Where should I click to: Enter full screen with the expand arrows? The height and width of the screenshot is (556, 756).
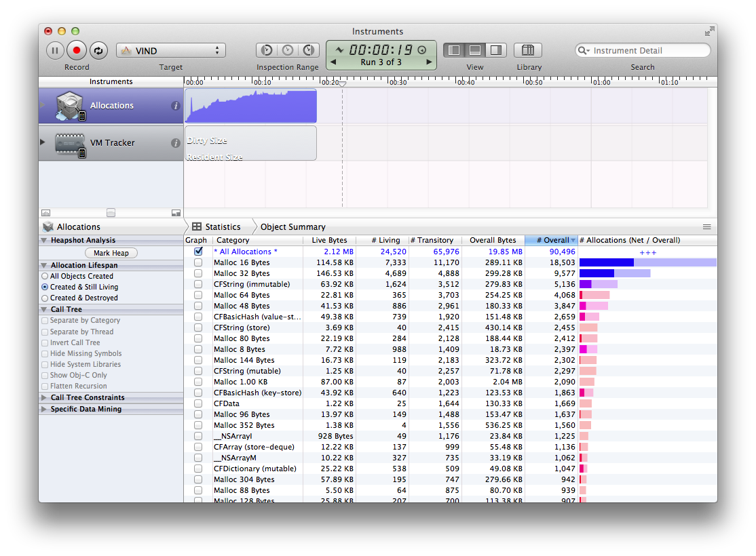tap(709, 32)
